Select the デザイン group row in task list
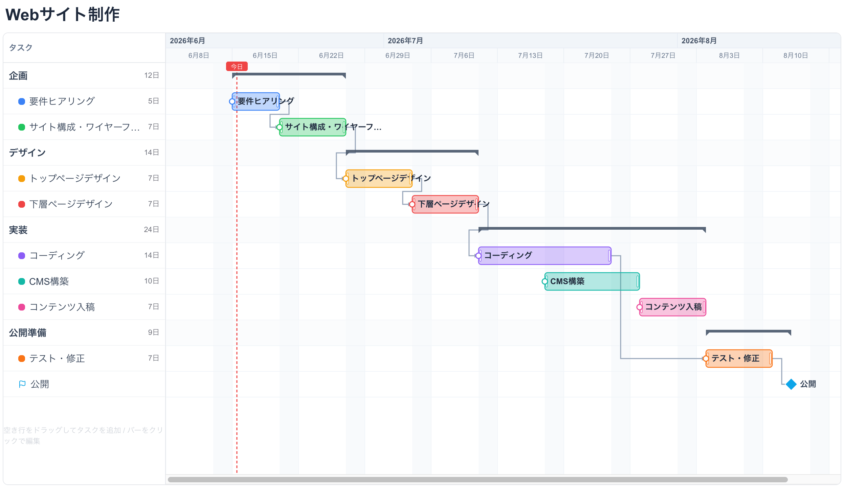Viewport: 844px width, 504px height. point(84,153)
